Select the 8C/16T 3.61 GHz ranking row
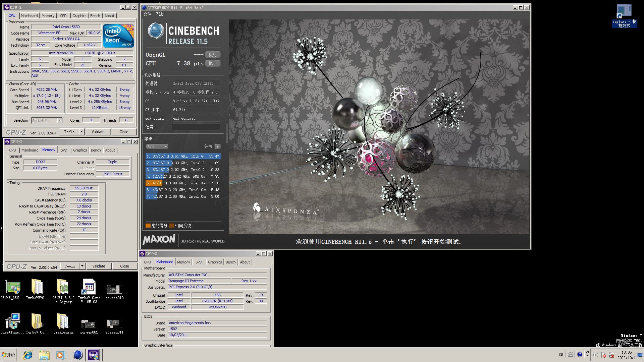 pyautogui.click(x=183, y=156)
